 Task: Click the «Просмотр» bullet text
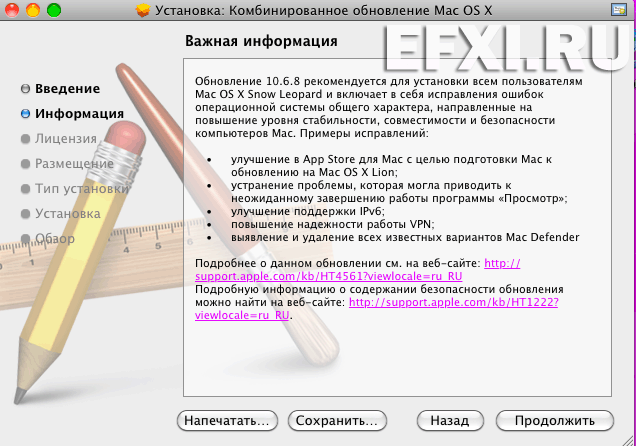(399, 192)
